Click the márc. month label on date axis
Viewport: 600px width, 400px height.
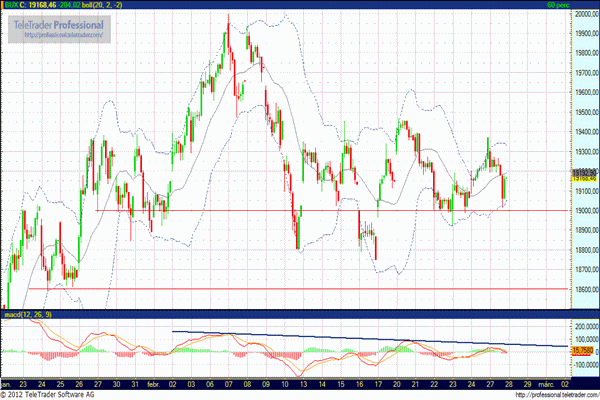point(545,384)
